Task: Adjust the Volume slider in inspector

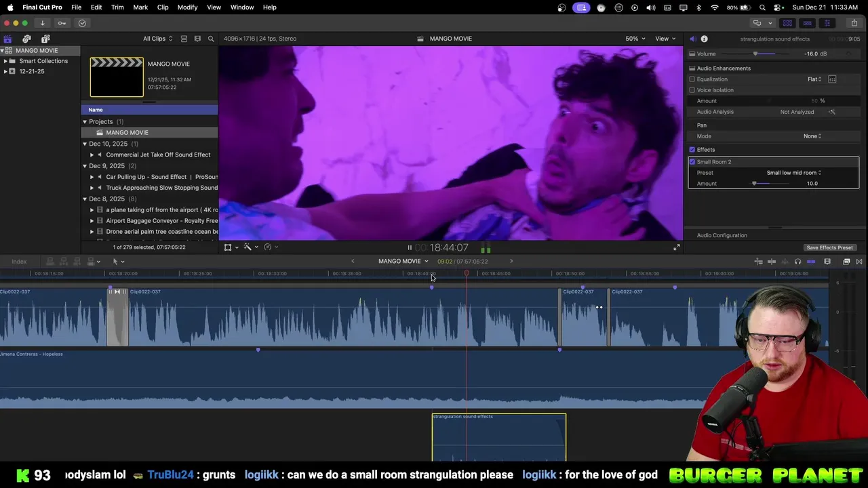Action: pos(755,54)
